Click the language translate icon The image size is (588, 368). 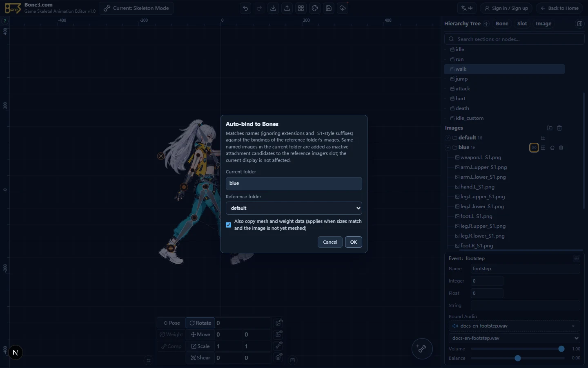pos(467,8)
